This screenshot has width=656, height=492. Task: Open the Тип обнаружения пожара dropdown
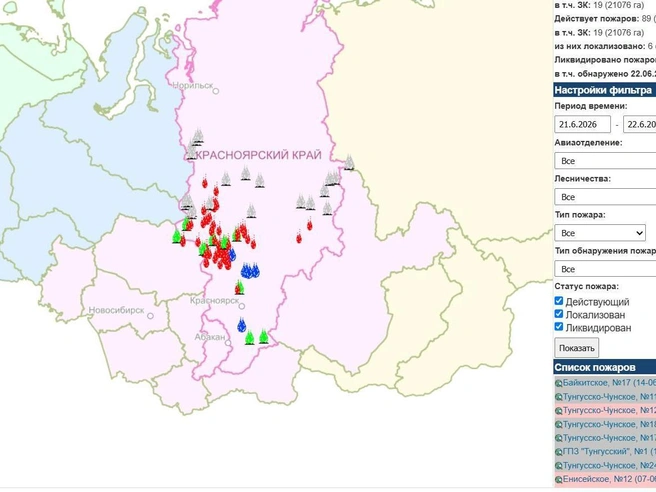pos(605,269)
